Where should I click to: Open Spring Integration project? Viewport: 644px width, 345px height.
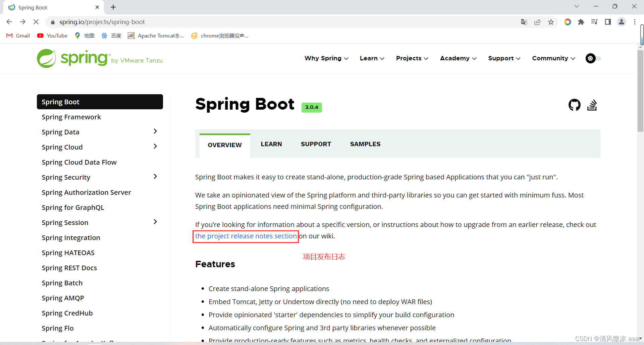pos(71,238)
